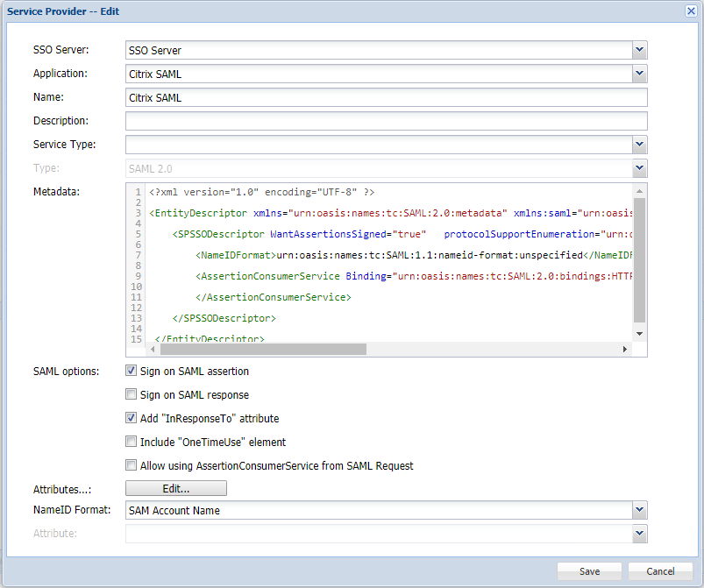Click the metadata scroll up arrow
This screenshot has width=704, height=588.
point(639,191)
